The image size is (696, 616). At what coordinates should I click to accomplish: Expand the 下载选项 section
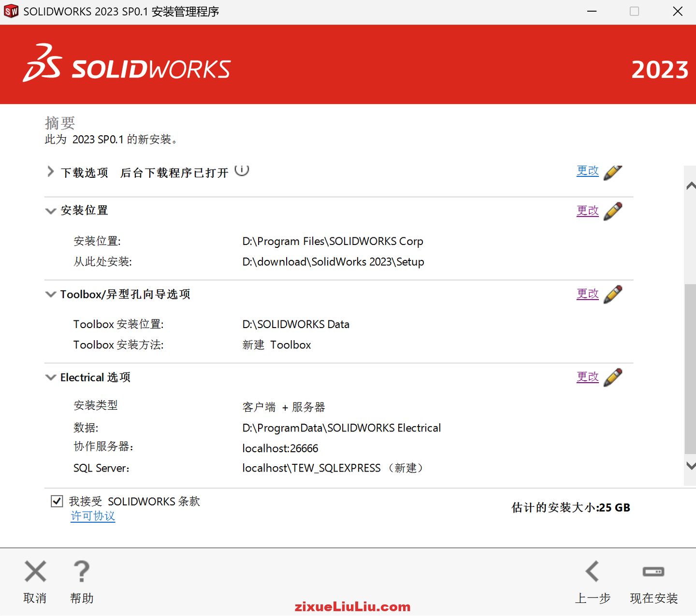point(50,172)
